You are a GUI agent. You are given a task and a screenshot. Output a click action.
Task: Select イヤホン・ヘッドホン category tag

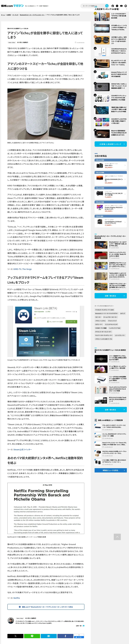pyautogui.click(x=100, y=321)
